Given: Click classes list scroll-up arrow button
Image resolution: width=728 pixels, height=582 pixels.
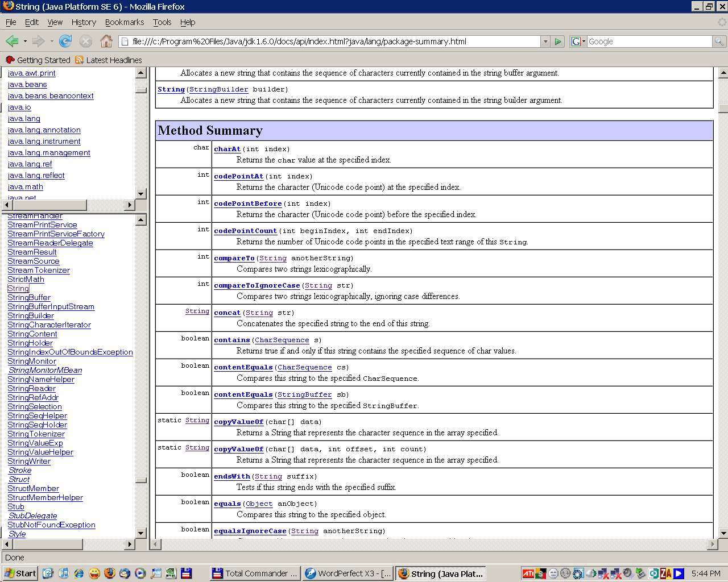Looking at the screenshot, I should (141, 220).
